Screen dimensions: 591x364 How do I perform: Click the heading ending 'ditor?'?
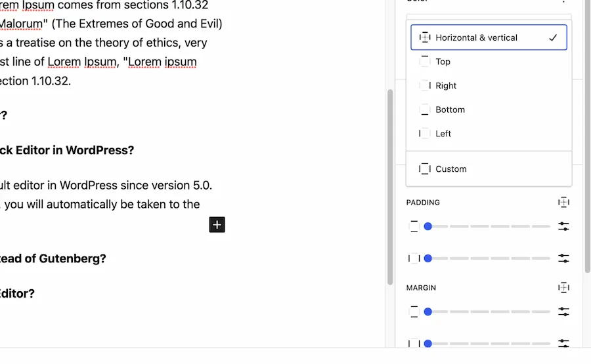[17, 294]
